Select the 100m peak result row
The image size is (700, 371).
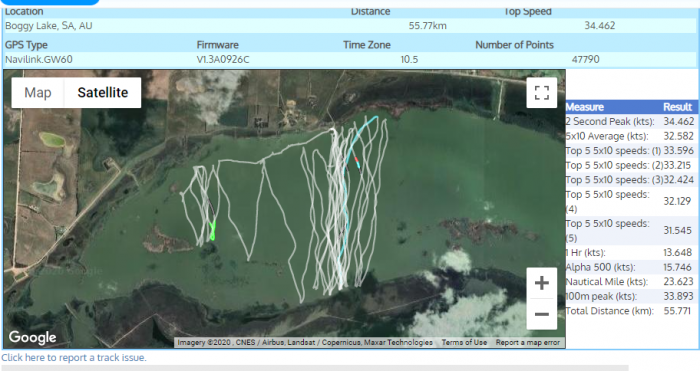click(x=630, y=296)
